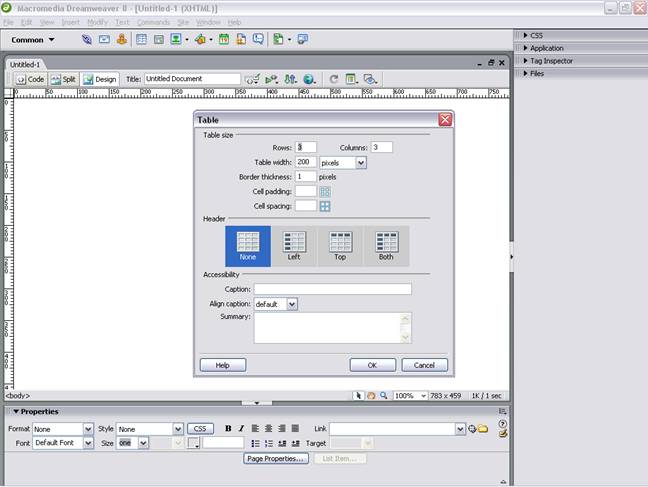Click the Tag Chooser icon
The image size is (648, 487).
click(303, 40)
